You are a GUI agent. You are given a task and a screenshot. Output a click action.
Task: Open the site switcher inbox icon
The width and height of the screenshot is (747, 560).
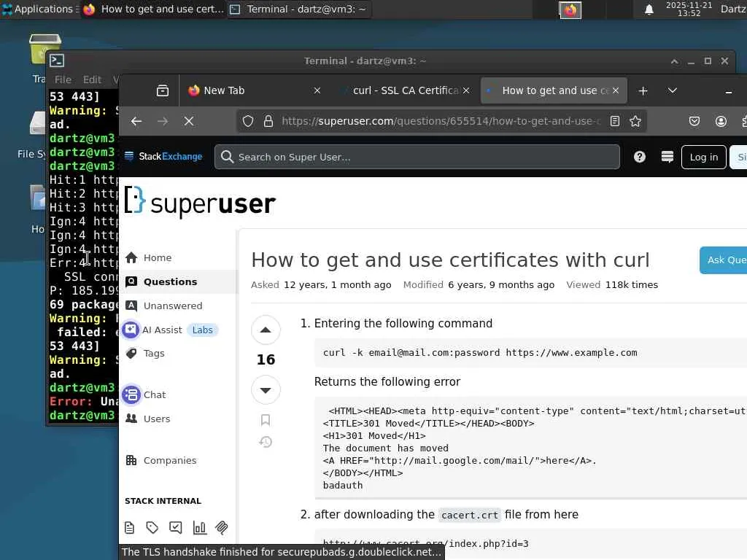(x=667, y=157)
